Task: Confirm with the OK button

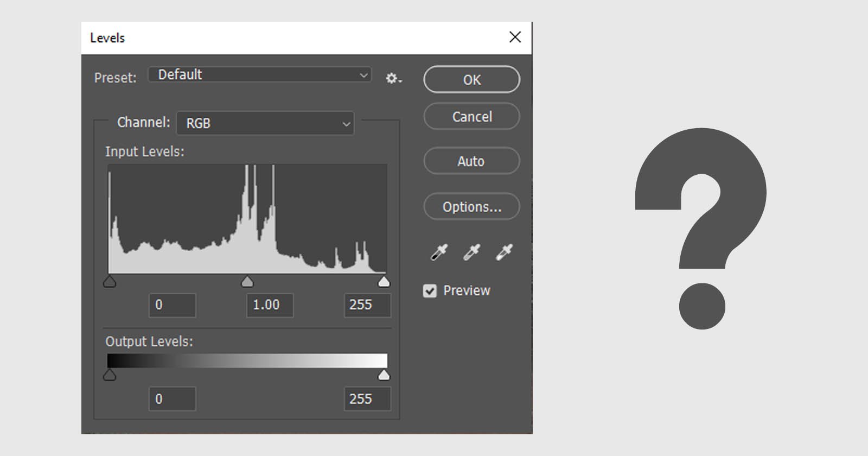Action: tap(471, 80)
